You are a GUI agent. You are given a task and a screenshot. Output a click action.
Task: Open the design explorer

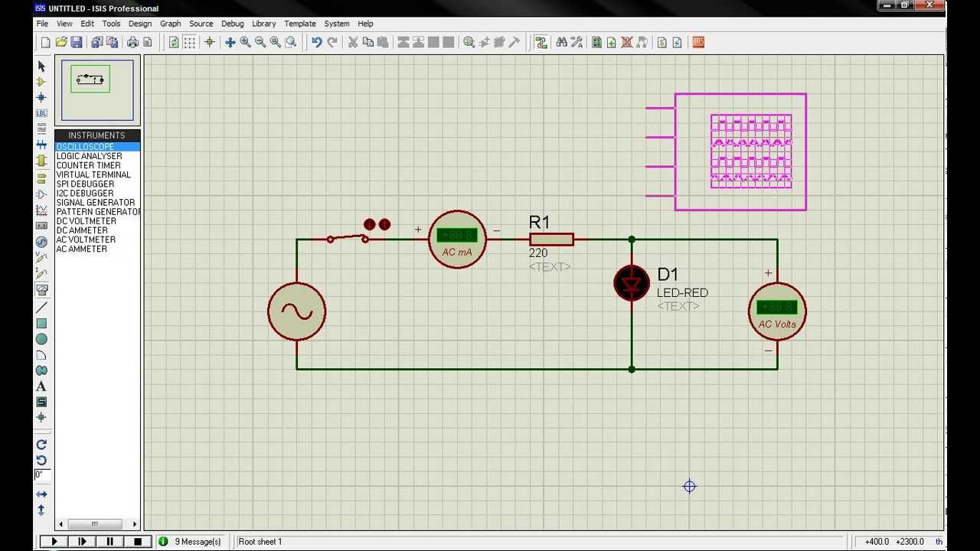tap(596, 42)
